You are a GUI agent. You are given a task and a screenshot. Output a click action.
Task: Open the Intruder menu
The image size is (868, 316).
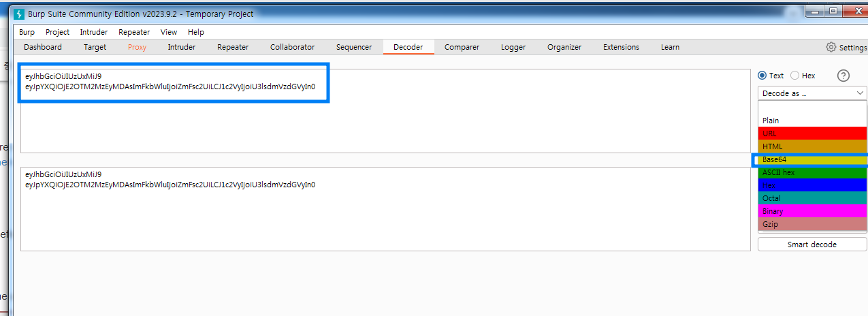coord(94,32)
